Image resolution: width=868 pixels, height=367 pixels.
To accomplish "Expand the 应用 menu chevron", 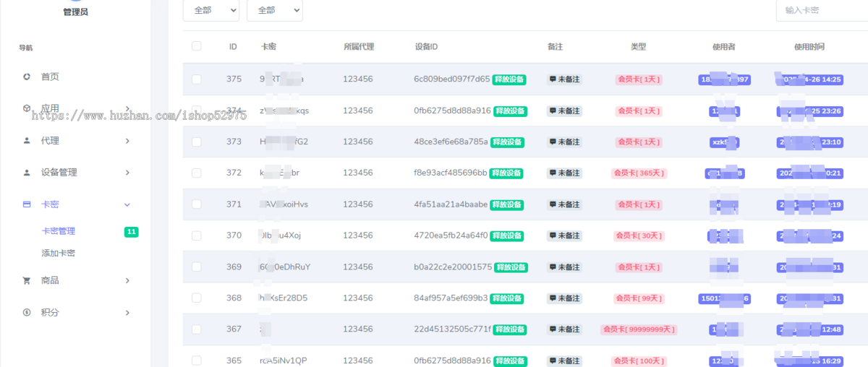I will click(128, 108).
